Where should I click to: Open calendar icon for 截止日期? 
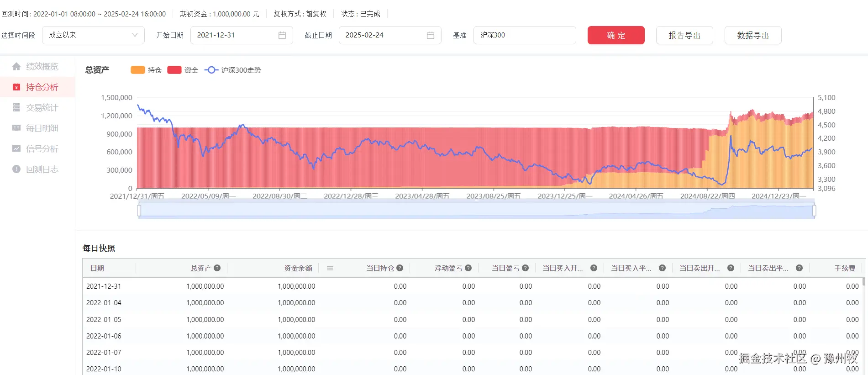pyautogui.click(x=431, y=35)
